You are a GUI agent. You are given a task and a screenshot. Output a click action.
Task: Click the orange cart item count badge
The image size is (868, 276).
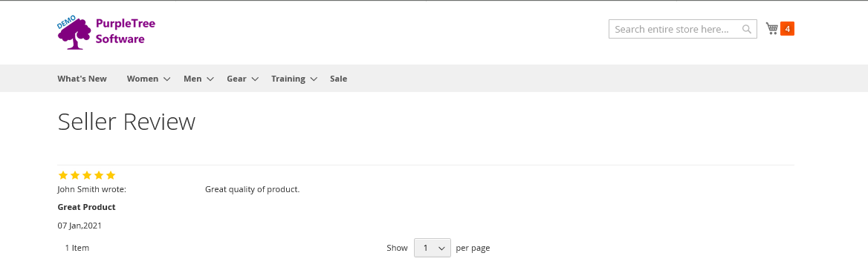787,29
